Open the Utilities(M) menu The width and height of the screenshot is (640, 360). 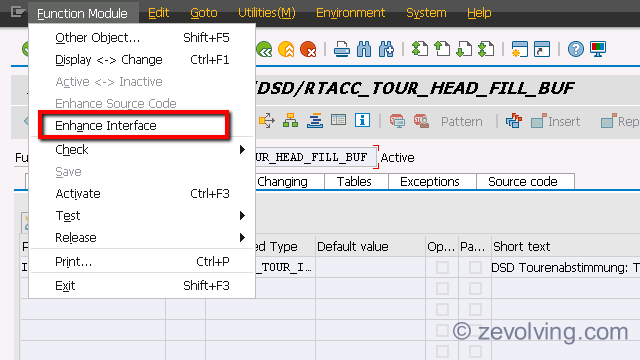click(x=267, y=13)
